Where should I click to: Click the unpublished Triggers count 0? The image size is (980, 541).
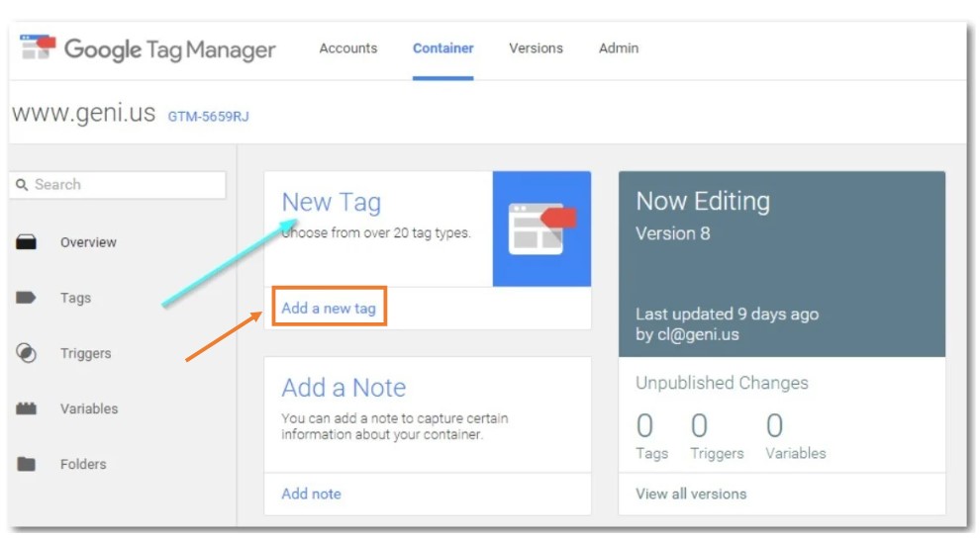(x=700, y=426)
